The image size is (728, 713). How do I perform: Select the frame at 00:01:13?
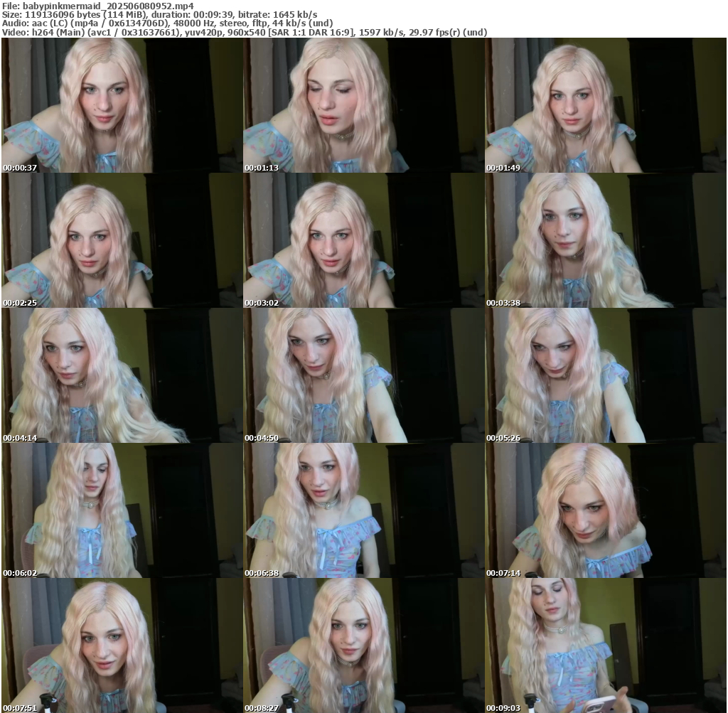(364, 105)
